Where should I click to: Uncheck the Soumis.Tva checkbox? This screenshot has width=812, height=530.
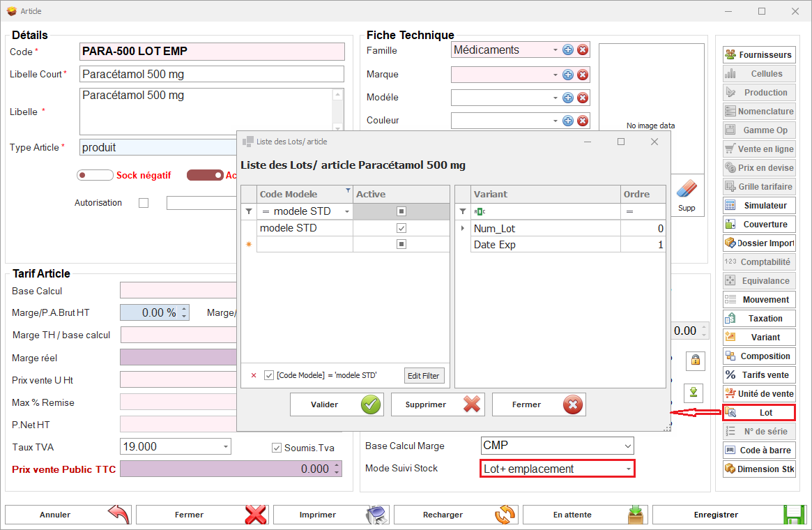coord(277,448)
